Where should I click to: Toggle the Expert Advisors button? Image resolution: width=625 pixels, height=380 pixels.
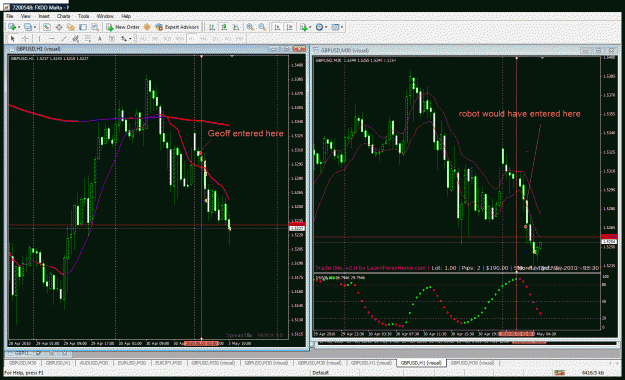(177, 27)
